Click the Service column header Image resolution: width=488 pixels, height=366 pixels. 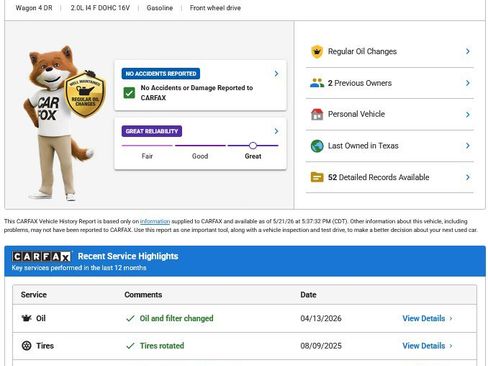click(x=34, y=295)
